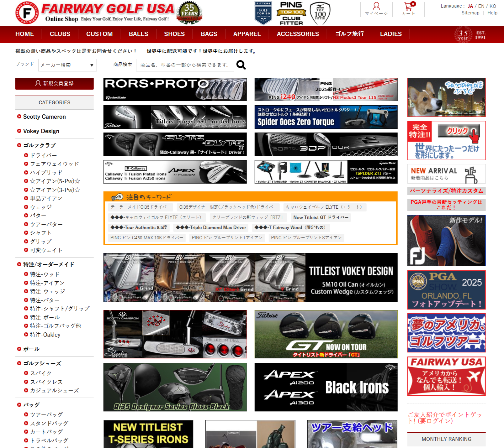Switch language to KO
The width and height of the screenshot is (504, 448).
(x=493, y=6)
